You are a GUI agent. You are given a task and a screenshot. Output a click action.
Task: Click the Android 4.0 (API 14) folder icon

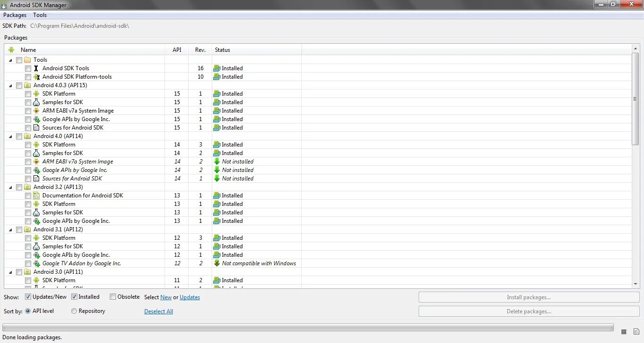click(x=27, y=136)
